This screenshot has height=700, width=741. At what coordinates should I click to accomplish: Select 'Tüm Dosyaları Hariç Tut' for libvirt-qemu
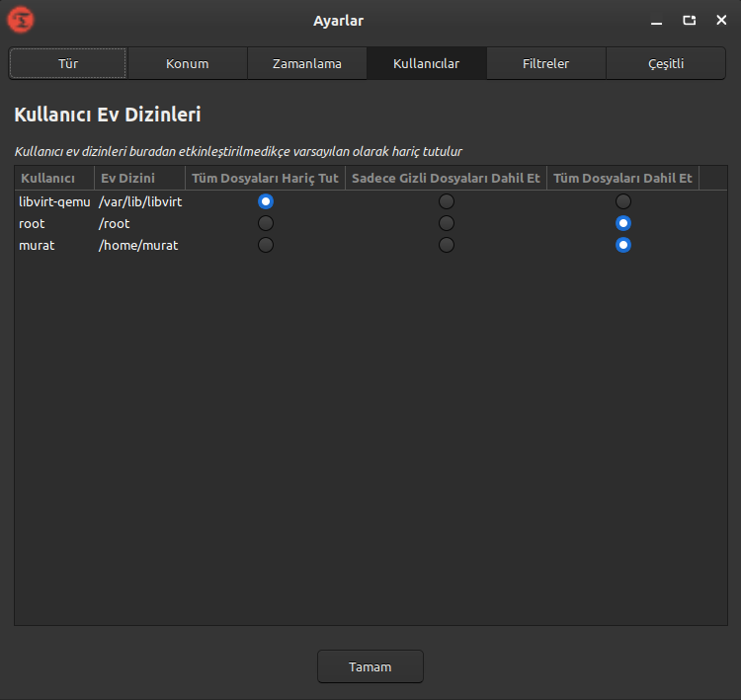pyautogui.click(x=265, y=201)
